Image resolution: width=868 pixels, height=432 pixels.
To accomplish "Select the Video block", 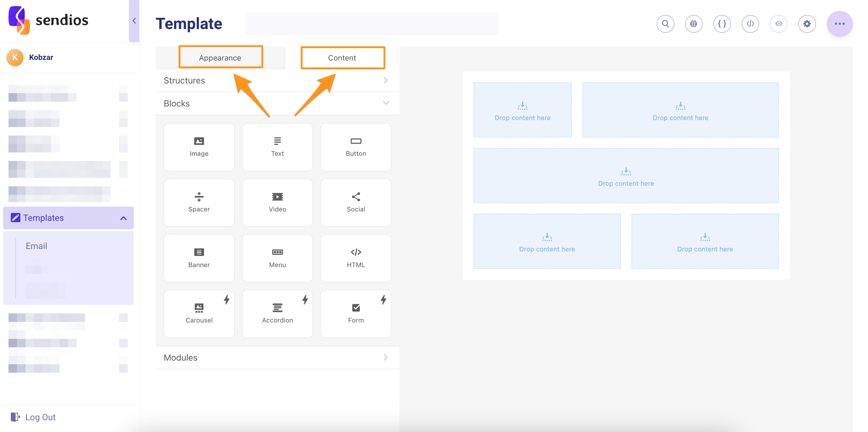I will coord(277,202).
